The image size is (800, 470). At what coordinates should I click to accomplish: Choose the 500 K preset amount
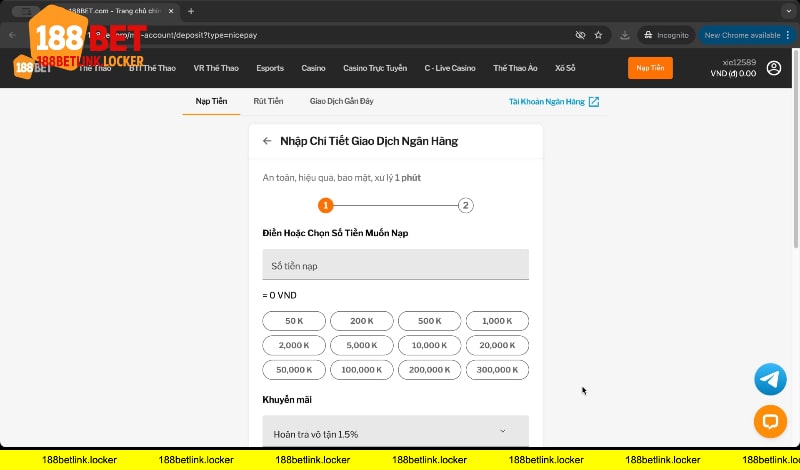coord(430,321)
